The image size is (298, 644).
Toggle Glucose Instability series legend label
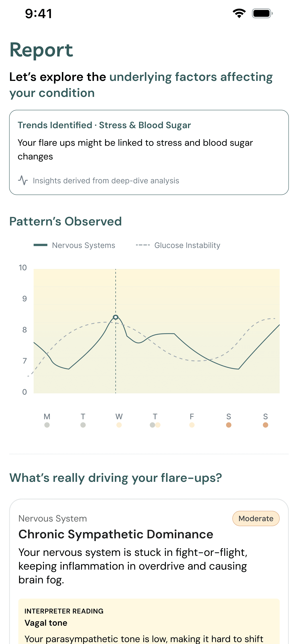click(187, 245)
